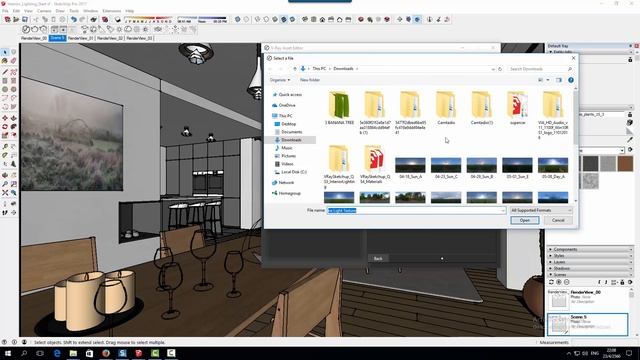Expand the Shadows tray panel

pyautogui.click(x=589, y=269)
